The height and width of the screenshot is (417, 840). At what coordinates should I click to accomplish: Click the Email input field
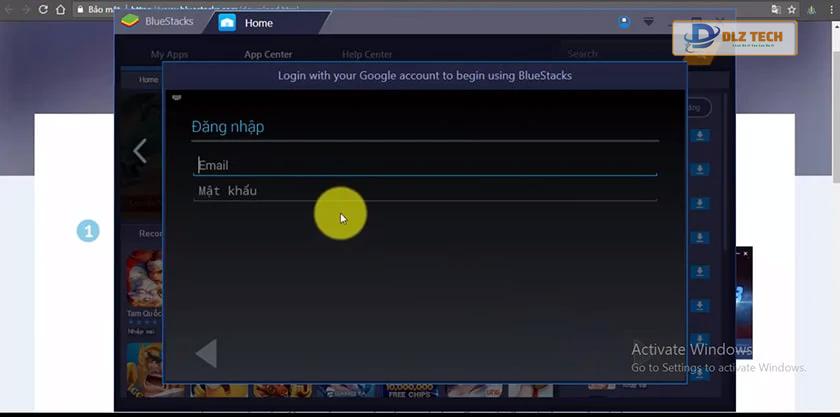tap(425, 165)
